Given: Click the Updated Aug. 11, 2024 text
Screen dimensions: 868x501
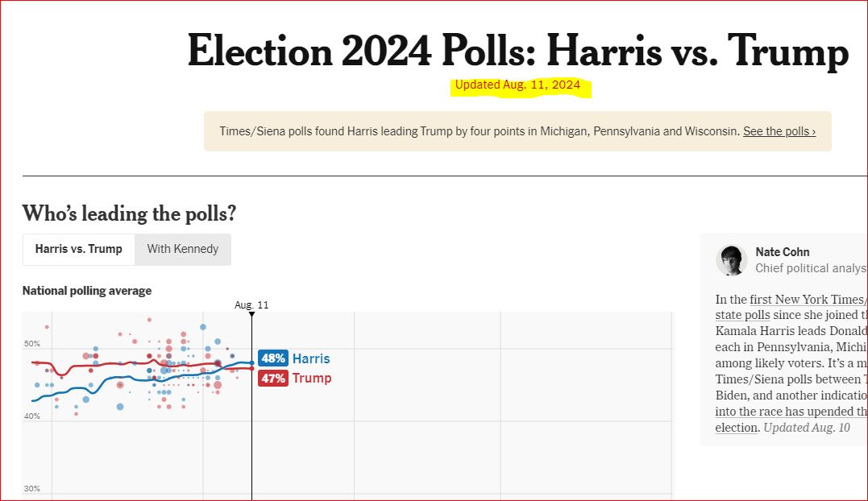Looking at the screenshot, I should [517, 85].
